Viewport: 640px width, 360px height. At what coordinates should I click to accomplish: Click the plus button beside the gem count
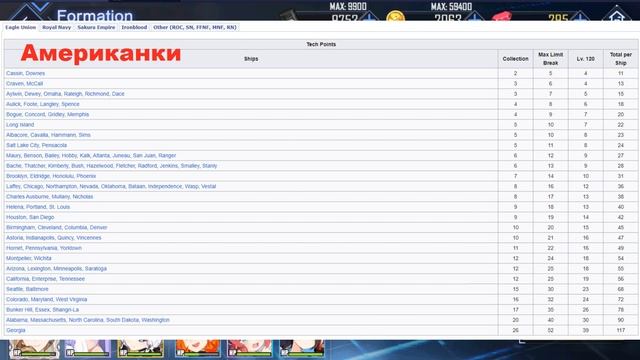(580, 18)
